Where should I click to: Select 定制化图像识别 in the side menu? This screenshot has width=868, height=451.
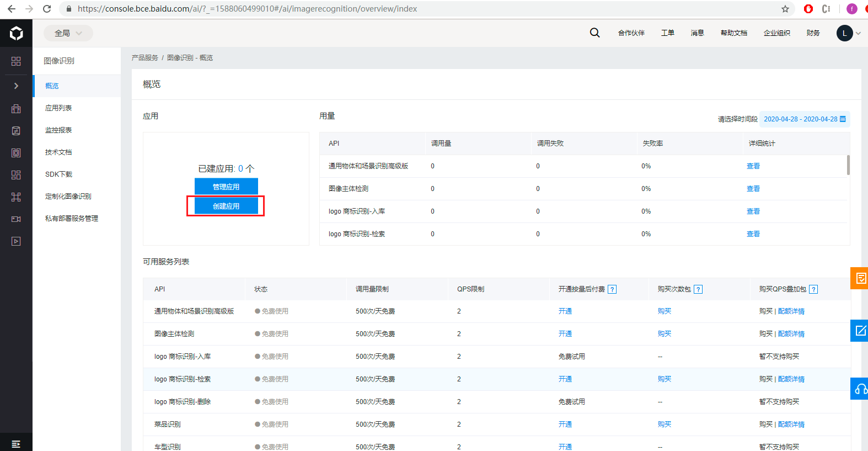coord(77,197)
